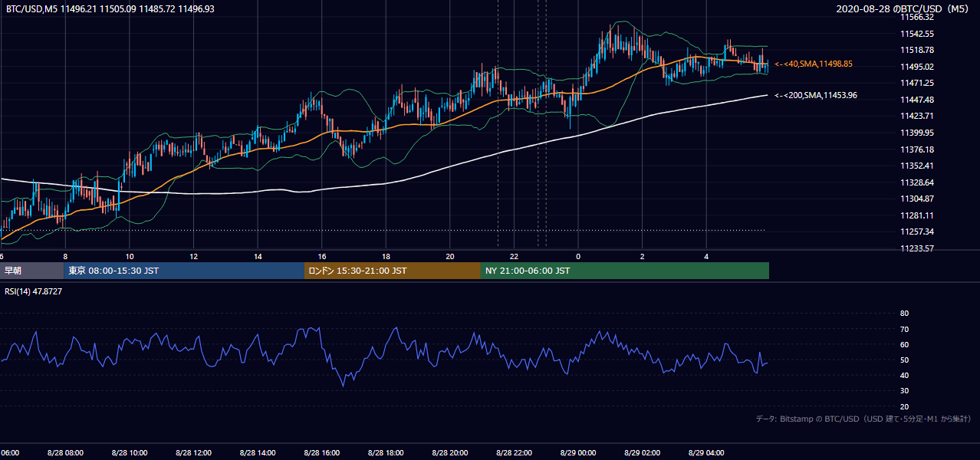
Task: Select the 8/28 14:00 date axis label
Action: [258, 452]
